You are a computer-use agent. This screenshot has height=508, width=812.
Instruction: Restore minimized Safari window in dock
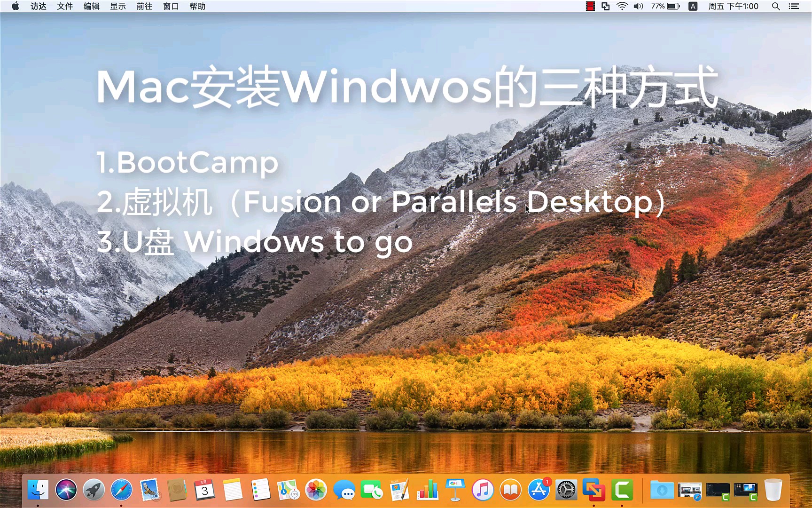690,491
